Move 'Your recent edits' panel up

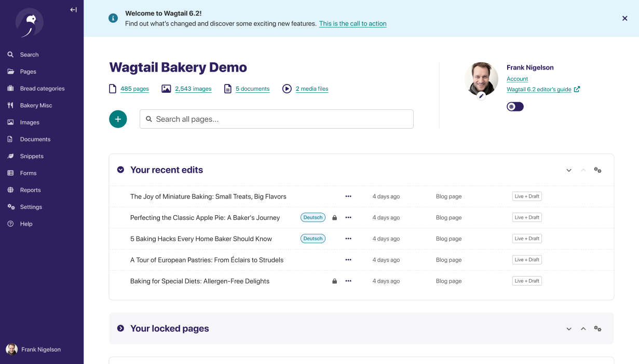[x=583, y=170]
